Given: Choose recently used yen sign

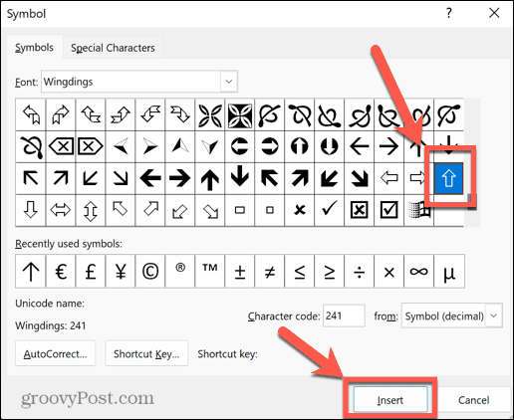Looking at the screenshot, I should click(121, 272).
